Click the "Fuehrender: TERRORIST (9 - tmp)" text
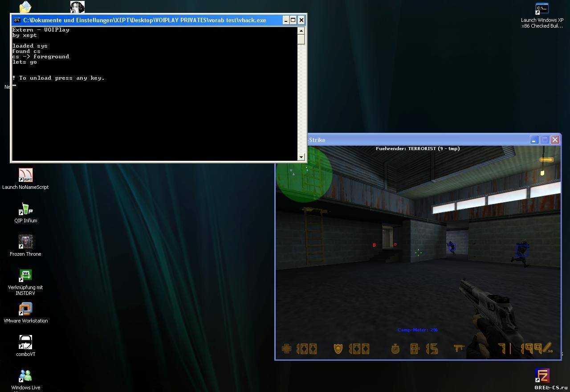 click(418, 149)
